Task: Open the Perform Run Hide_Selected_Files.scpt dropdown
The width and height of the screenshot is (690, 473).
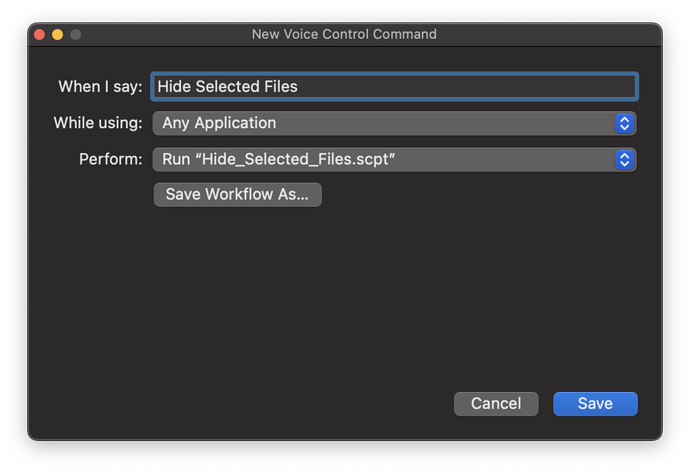Action: click(x=394, y=160)
